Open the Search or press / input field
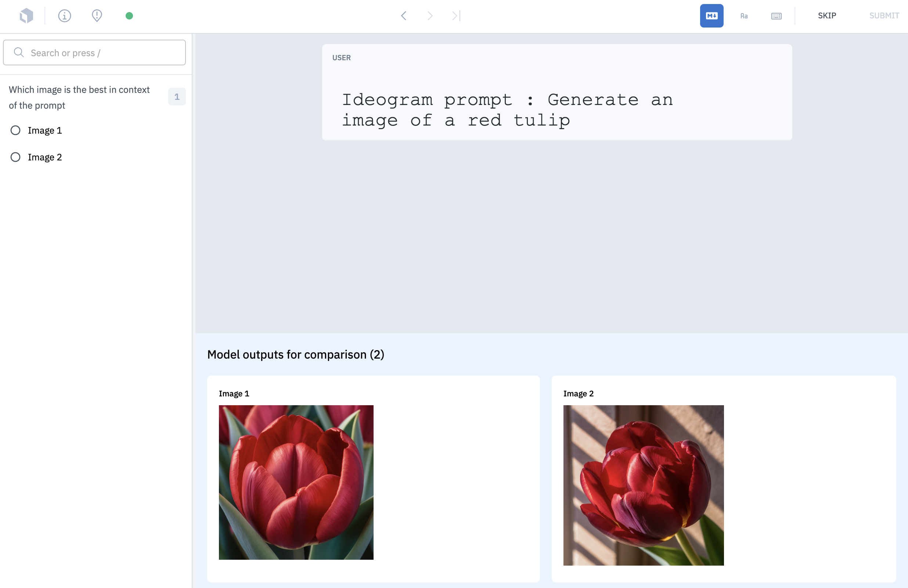Image resolution: width=908 pixels, height=588 pixels. [x=94, y=53]
